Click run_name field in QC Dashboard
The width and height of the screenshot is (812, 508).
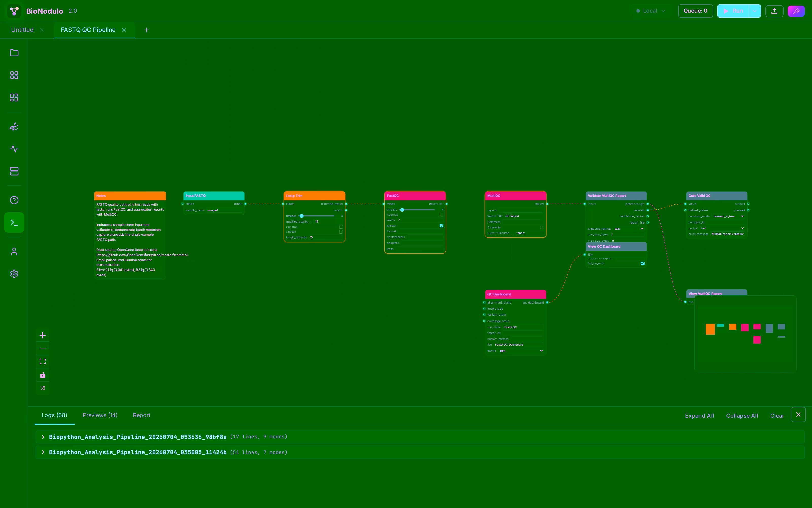click(x=523, y=327)
